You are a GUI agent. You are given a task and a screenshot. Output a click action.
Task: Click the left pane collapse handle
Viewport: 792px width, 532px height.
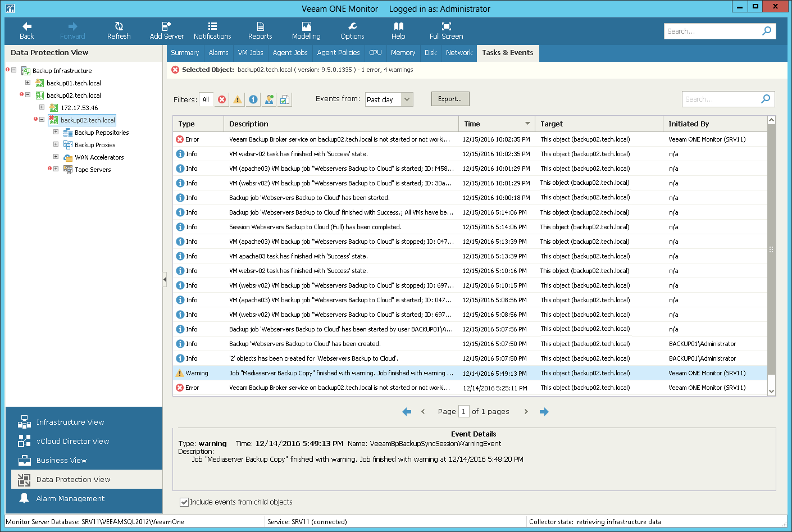165,279
